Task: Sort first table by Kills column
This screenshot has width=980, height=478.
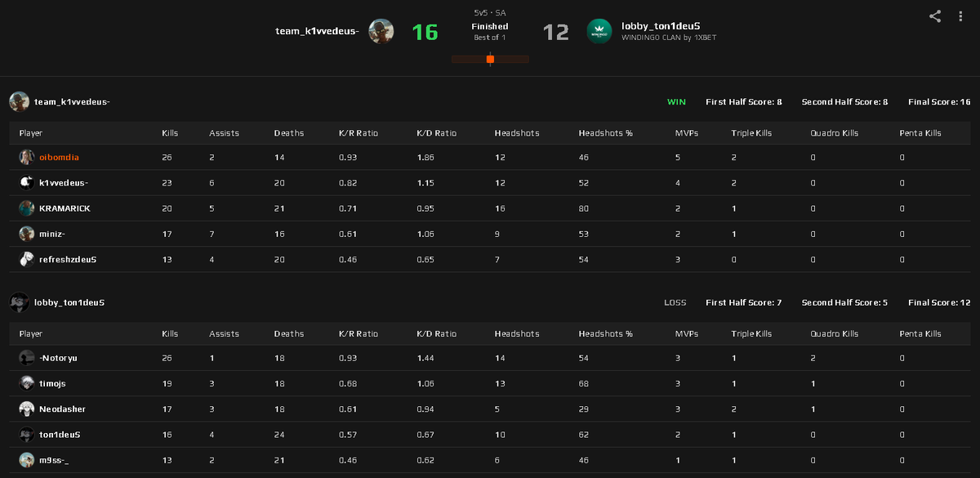Action: [x=170, y=133]
